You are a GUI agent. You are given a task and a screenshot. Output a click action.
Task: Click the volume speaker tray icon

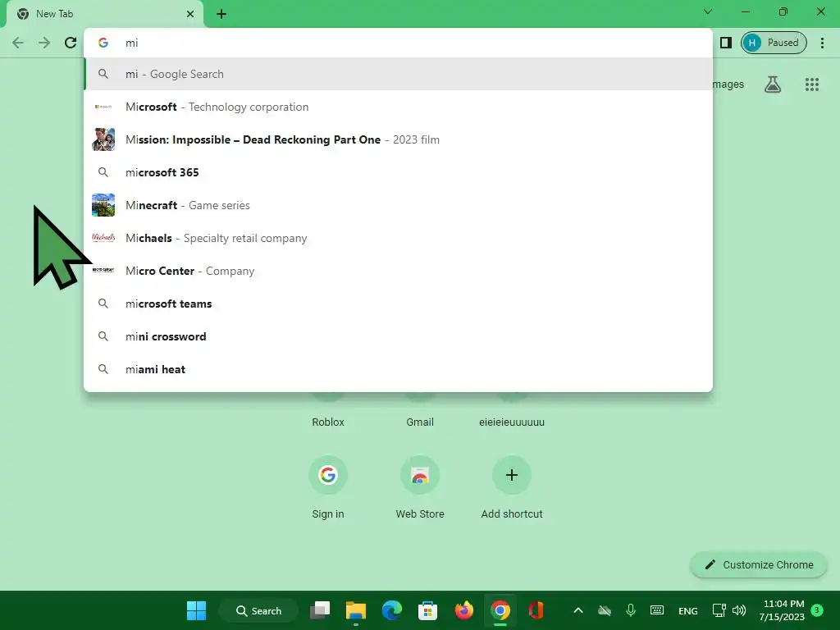[x=739, y=610]
